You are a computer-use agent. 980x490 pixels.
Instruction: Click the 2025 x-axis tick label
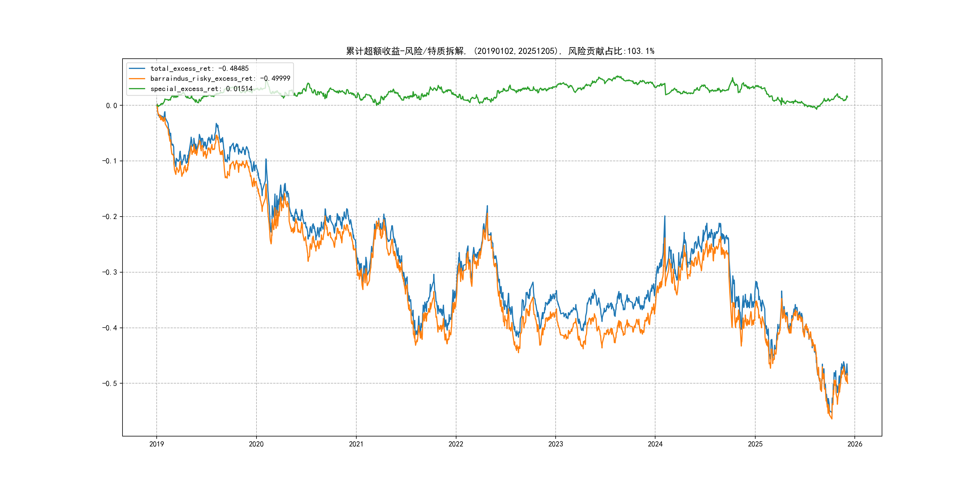[x=755, y=444]
